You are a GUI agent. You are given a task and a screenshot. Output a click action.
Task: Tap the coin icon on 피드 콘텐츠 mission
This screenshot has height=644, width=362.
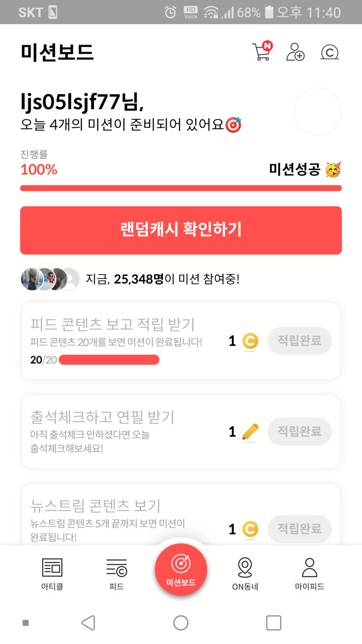[x=250, y=341]
